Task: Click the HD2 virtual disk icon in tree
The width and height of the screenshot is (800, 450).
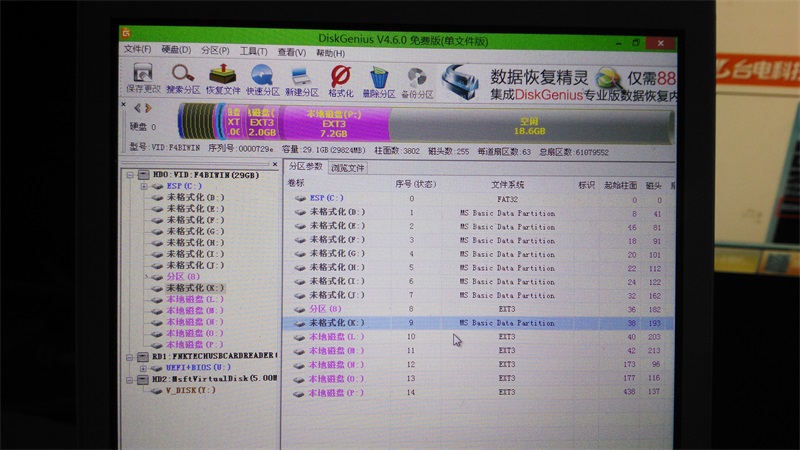Action: pos(143,379)
